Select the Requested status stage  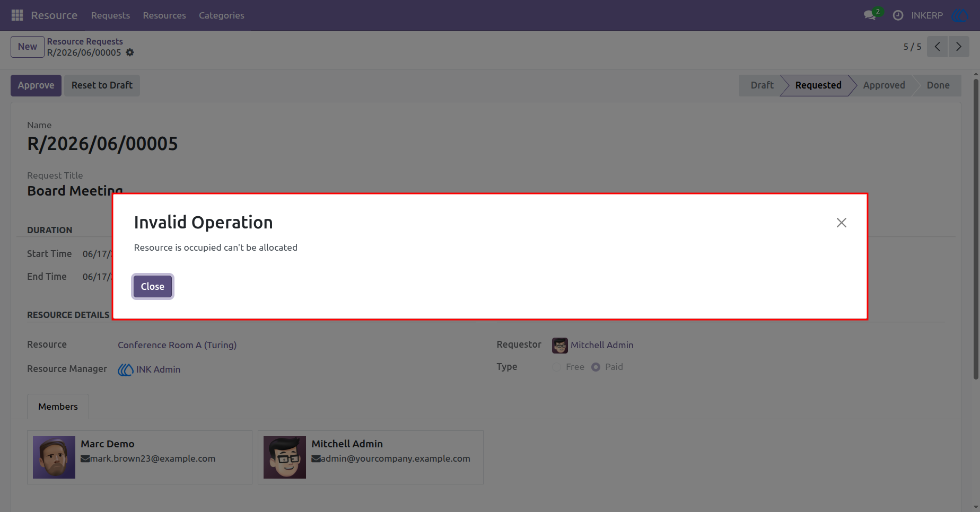[x=818, y=85]
